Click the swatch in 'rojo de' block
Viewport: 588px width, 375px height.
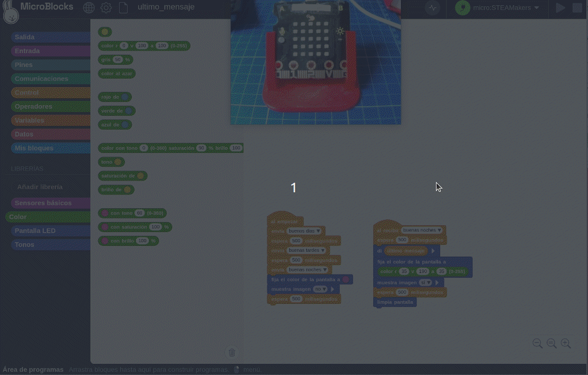coord(125,97)
